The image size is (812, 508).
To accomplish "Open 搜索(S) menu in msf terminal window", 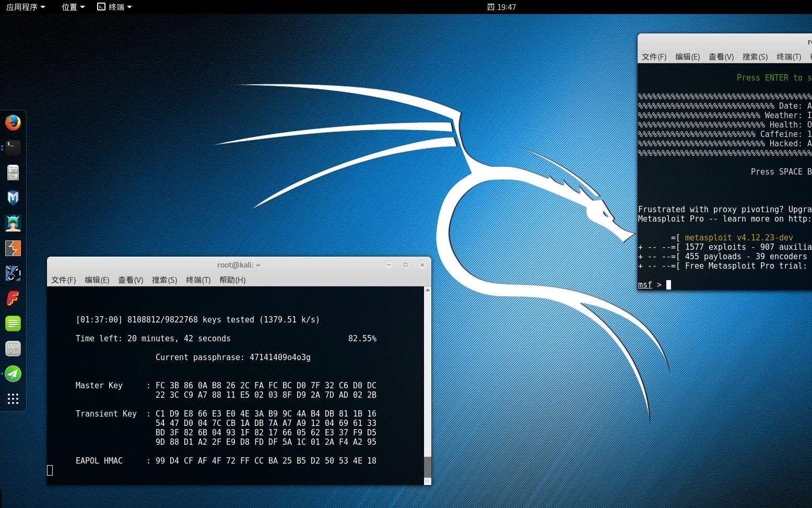I will click(755, 57).
